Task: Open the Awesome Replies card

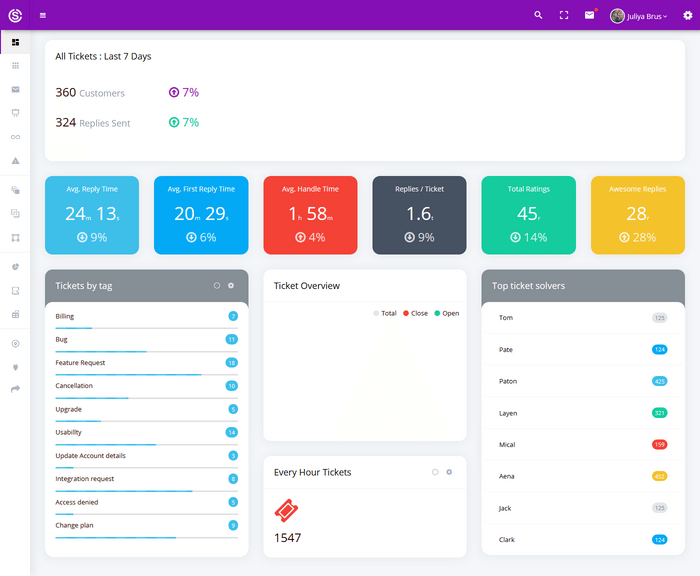Action: click(638, 215)
